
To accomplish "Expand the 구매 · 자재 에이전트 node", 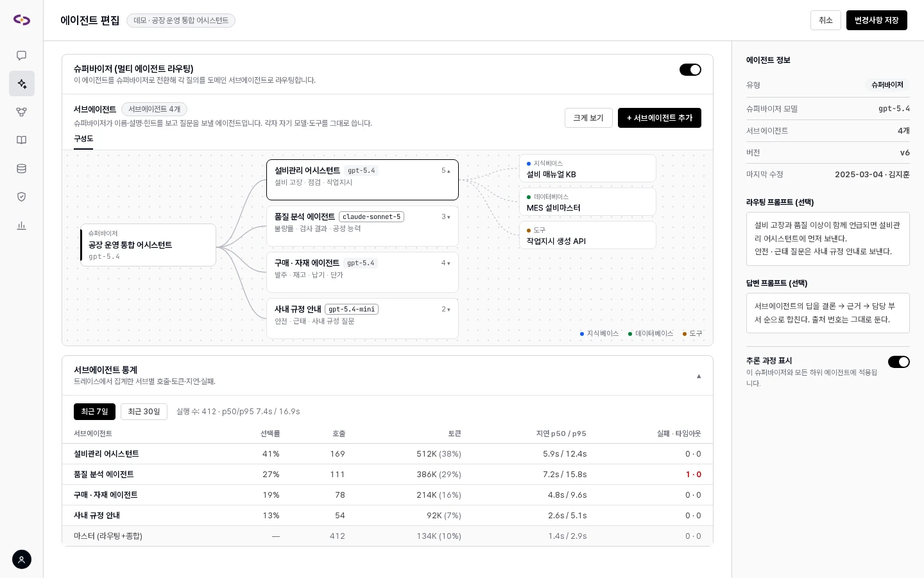I will [446, 263].
